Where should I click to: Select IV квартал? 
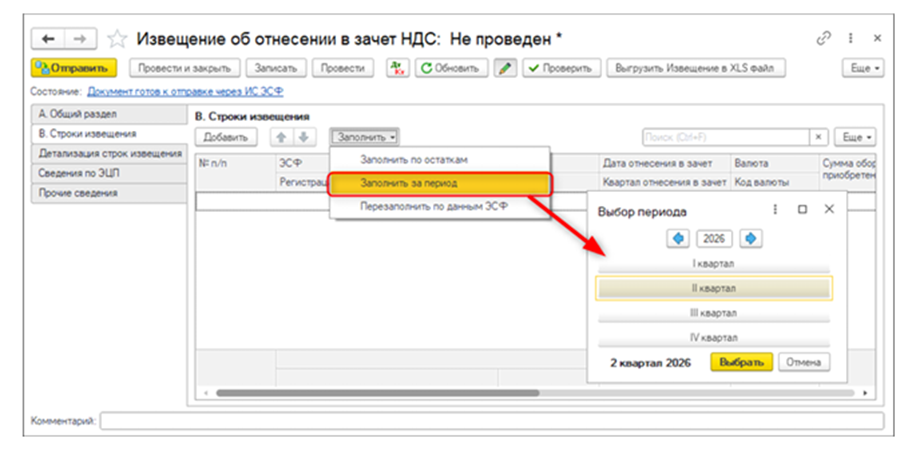click(x=713, y=338)
